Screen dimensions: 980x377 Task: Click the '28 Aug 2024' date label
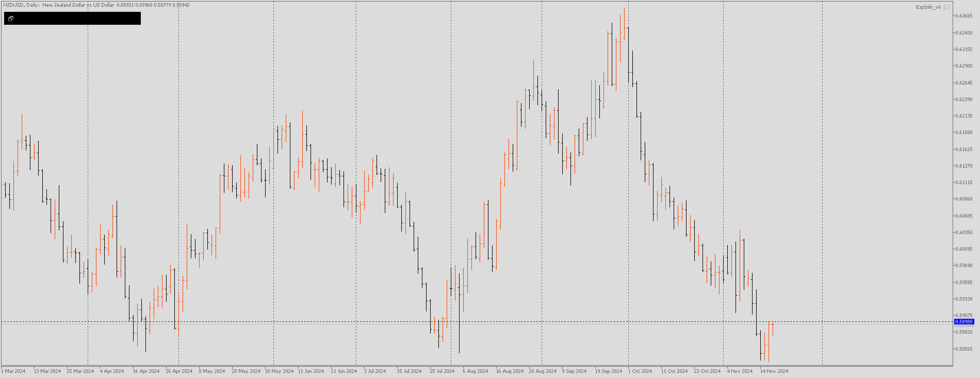[x=543, y=371]
